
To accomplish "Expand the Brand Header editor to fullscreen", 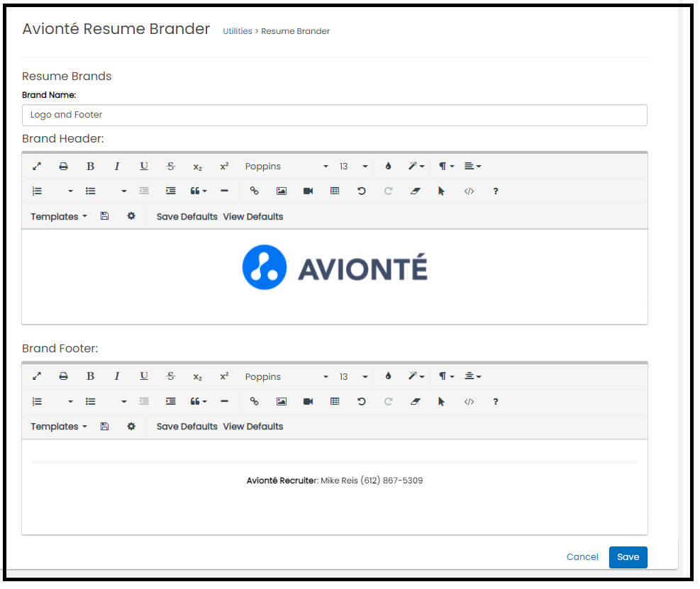I will [x=37, y=167].
